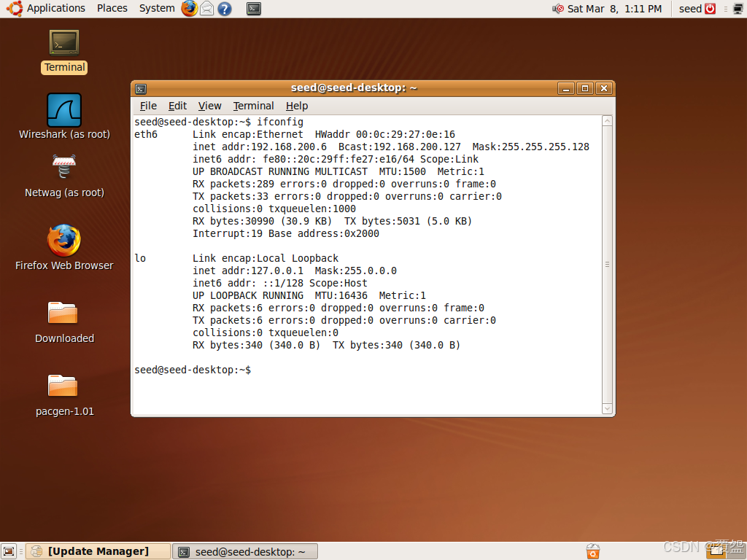Click Interrupt:19 Base address line
747x560 pixels.
286,233
